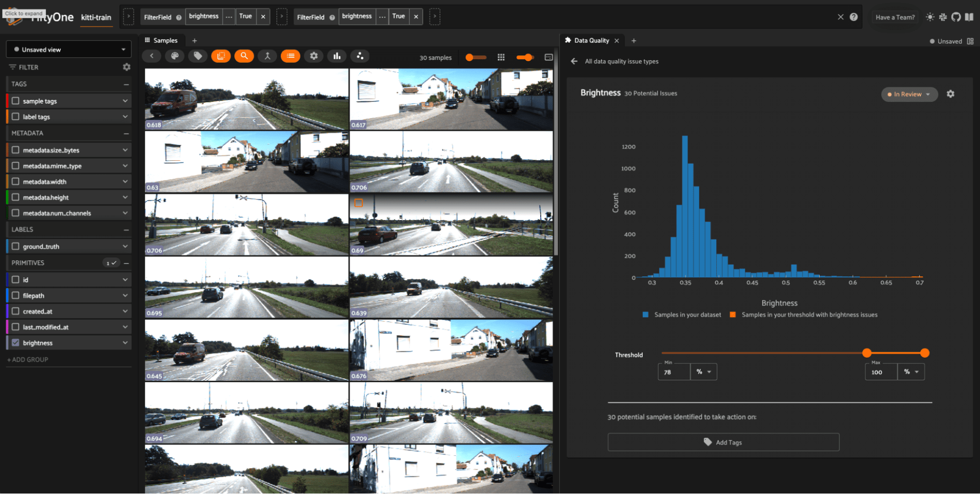The image size is (980, 494).
Task: Open Brightness panel settings gear
Action: (951, 94)
